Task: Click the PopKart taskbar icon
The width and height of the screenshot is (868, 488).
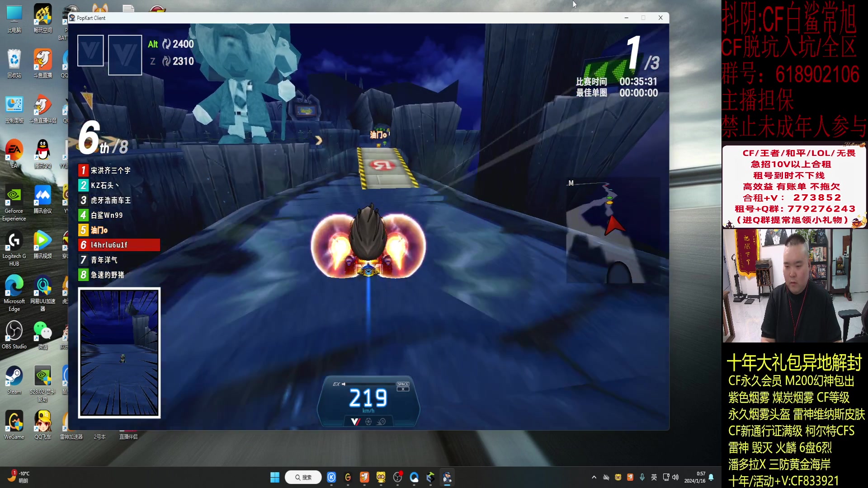Action: 447,478
